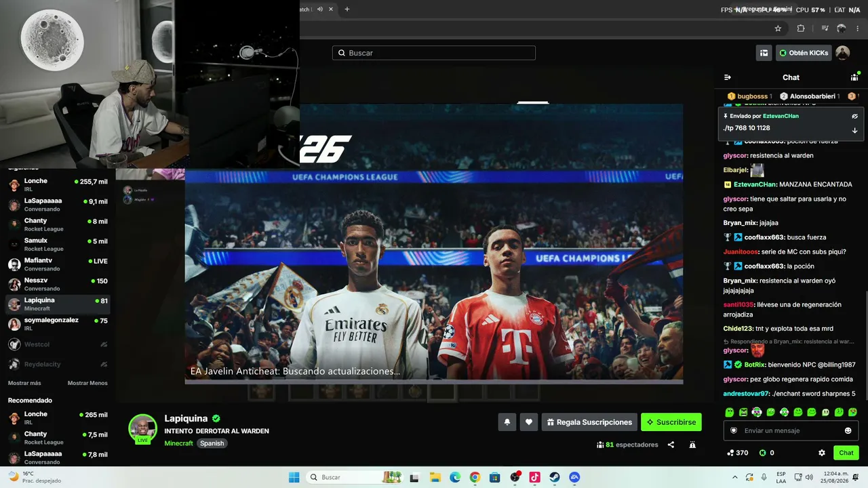
Task: Show hidden system tray icons
Action: [x=734, y=477]
